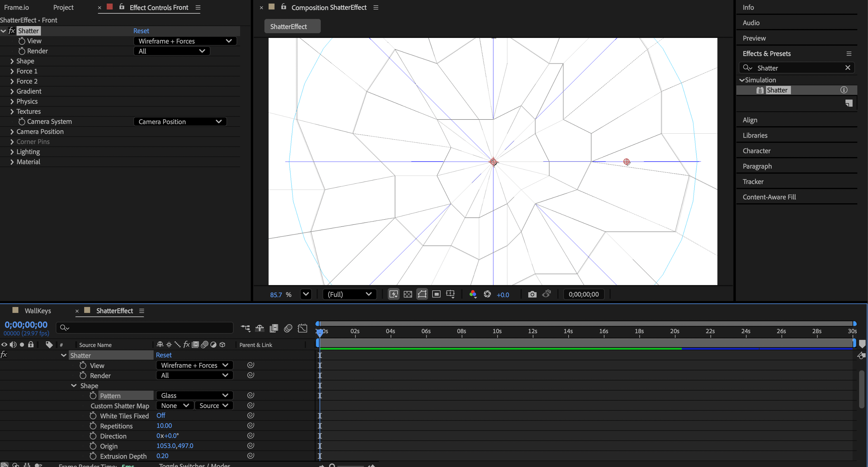Enable motion blur for all layers
The width and height of the screenshot is (868, 467).
(x=288, y=328)
